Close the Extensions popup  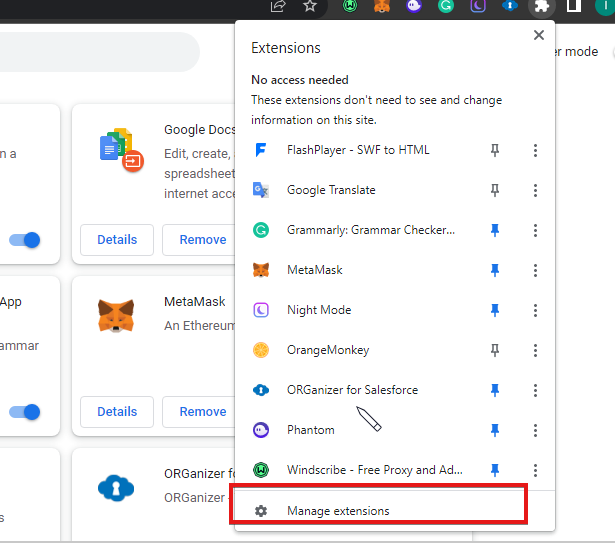point(539,35)
